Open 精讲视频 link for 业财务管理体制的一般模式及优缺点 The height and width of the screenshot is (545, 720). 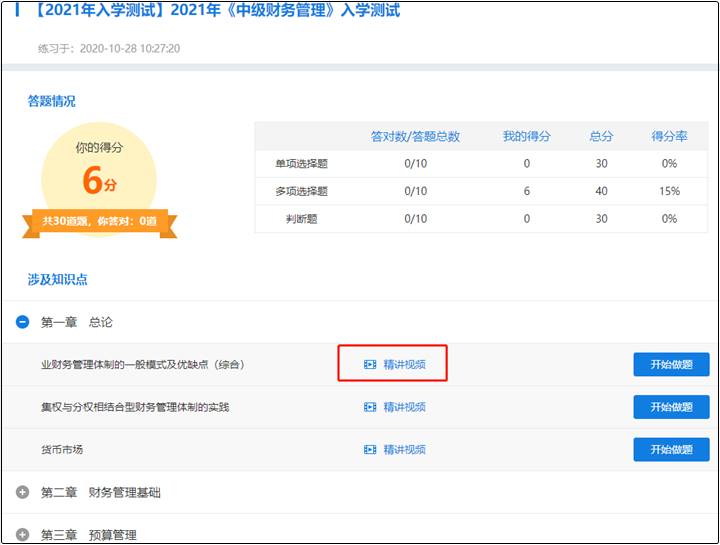pos(404,365)
